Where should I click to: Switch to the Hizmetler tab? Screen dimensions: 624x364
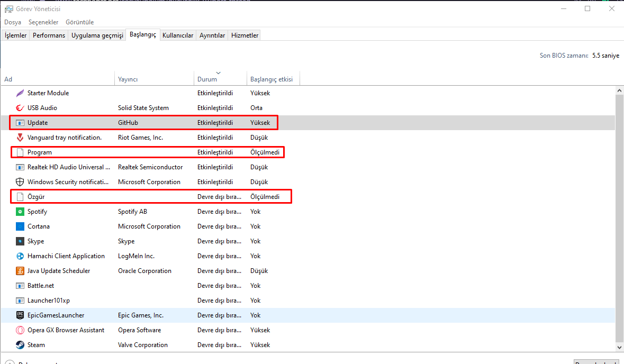click(245, 35)
